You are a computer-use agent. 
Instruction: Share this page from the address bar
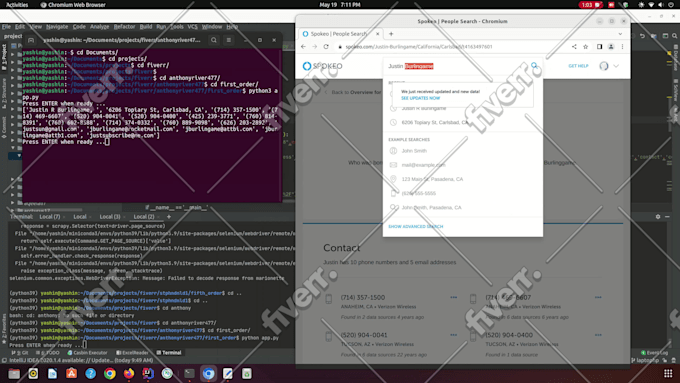(574, 46)
